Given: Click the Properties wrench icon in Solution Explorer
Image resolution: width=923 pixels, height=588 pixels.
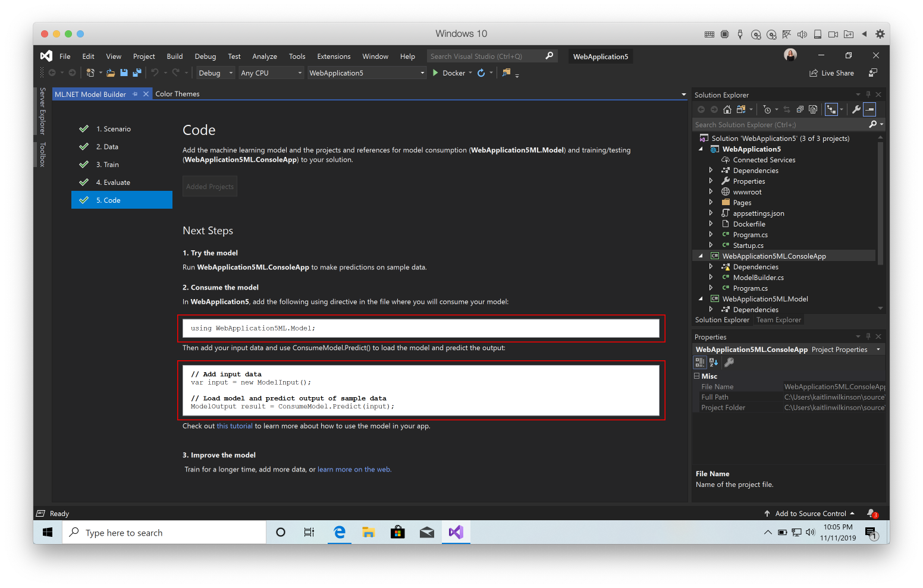Looking at the screenshot, I should tap(856, 109).
